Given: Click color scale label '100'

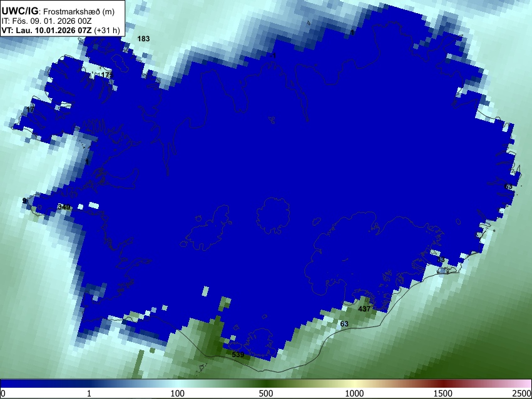Looking at the screenshot, I should click(177, 393).
